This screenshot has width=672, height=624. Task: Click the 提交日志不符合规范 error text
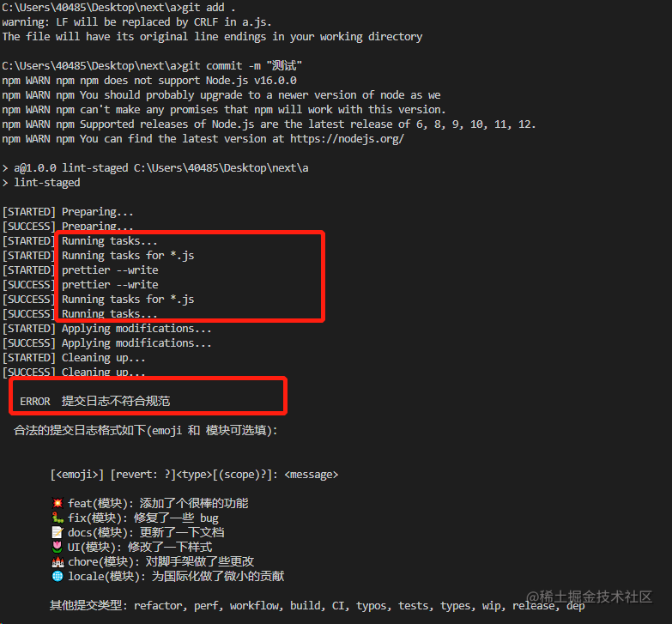pos(121,401)
